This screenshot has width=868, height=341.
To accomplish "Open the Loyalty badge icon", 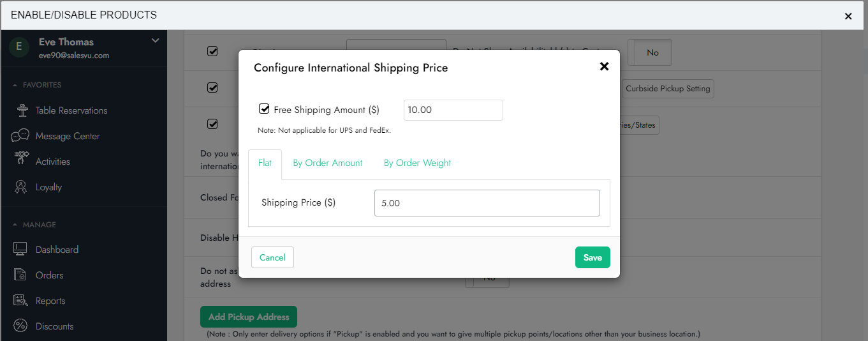I will tap(21, 187).
